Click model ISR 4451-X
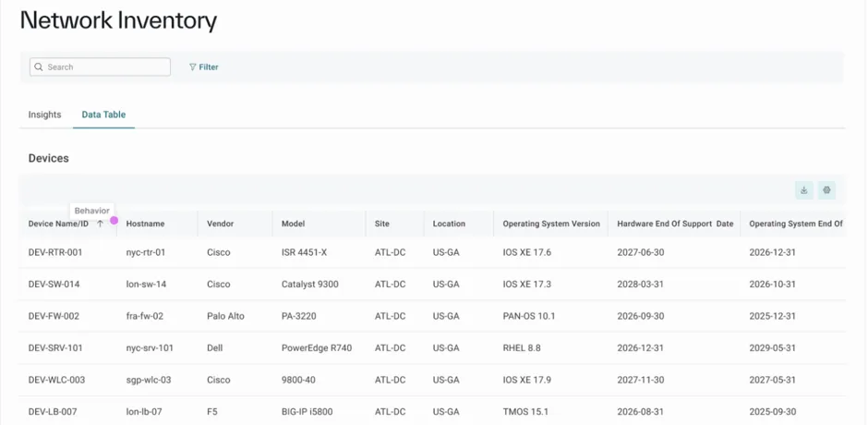868x425 pixels. [305, 252]
